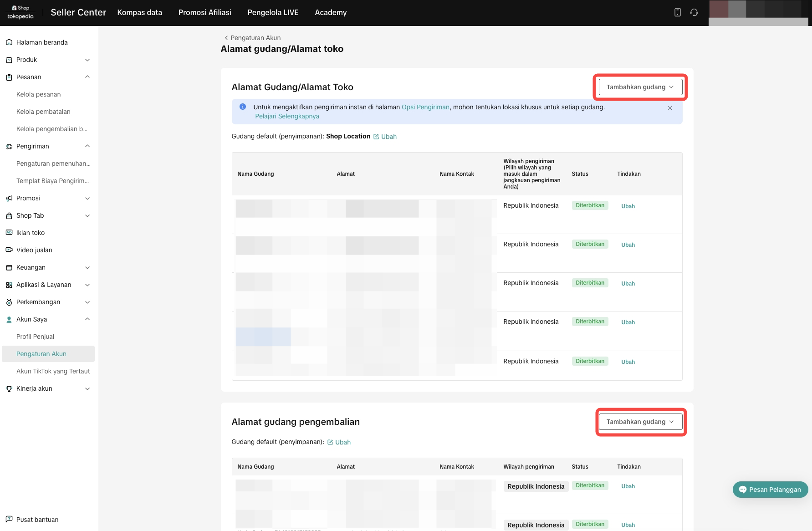Click the mobile phone icon in top bar
812x531 pixels.
(678, 12)
